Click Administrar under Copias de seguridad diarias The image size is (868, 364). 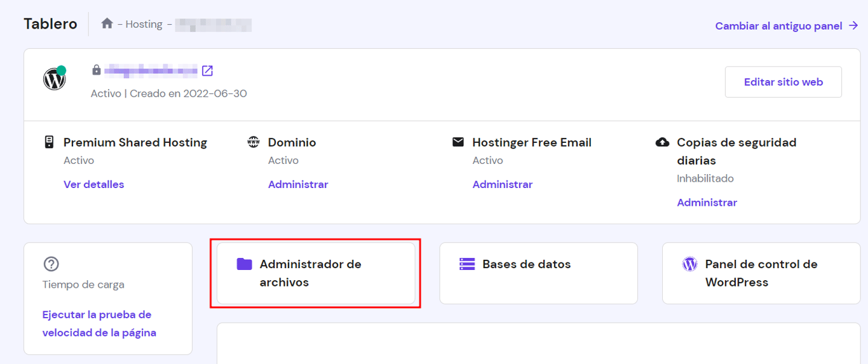[707, 203]
